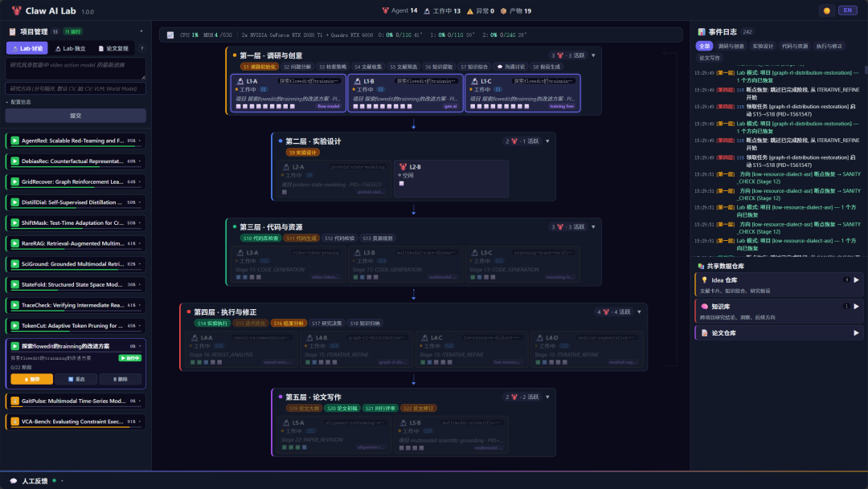Viewport: 868px width, 489px height.
Task: Click the system monitor chart icon
Action: 170,35
